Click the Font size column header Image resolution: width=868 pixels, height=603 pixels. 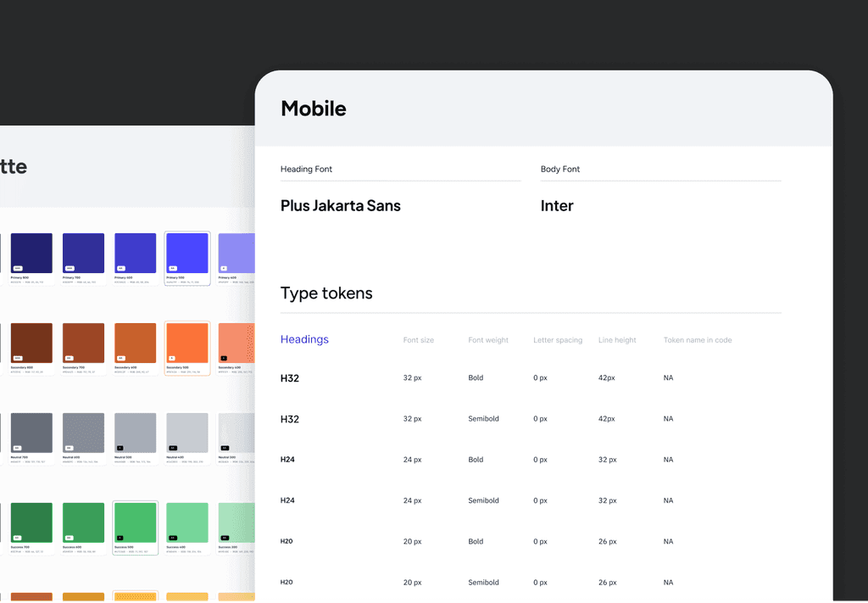[x=419, y=340]
